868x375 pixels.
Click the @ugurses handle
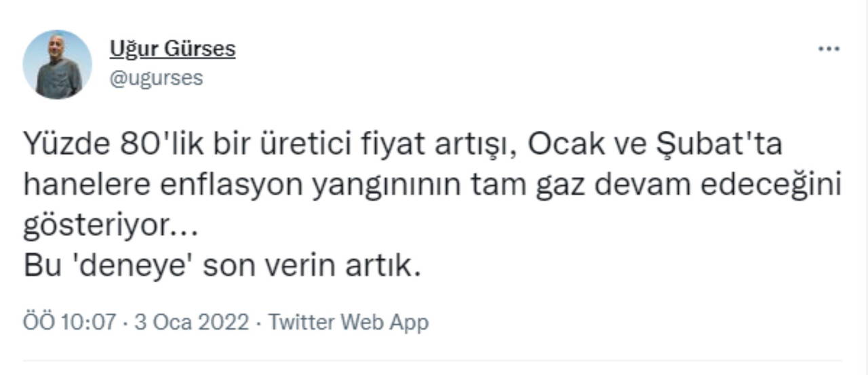pyautogui.click(x=155, y=79)
